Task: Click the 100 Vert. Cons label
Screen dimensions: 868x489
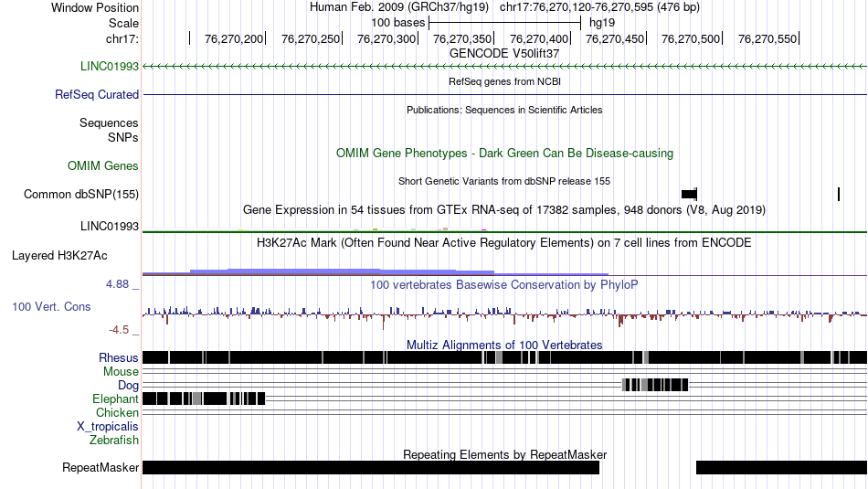Action: 51,307
